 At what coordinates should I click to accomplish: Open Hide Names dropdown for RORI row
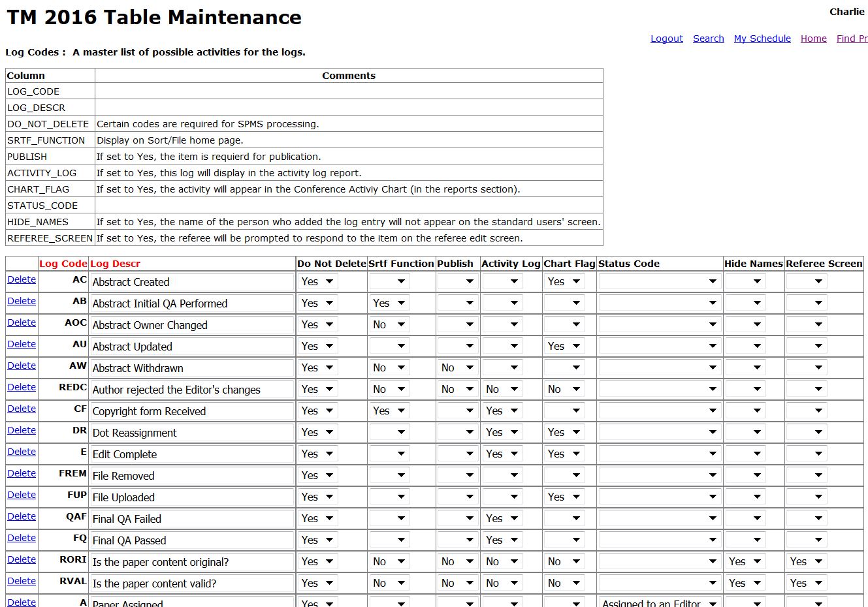[x=745, y=562]
